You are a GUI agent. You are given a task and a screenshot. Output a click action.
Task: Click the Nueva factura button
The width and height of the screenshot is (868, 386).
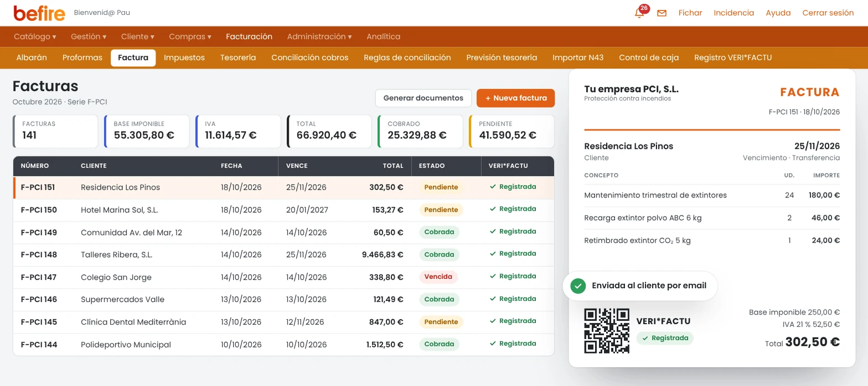tap(515, 98)
